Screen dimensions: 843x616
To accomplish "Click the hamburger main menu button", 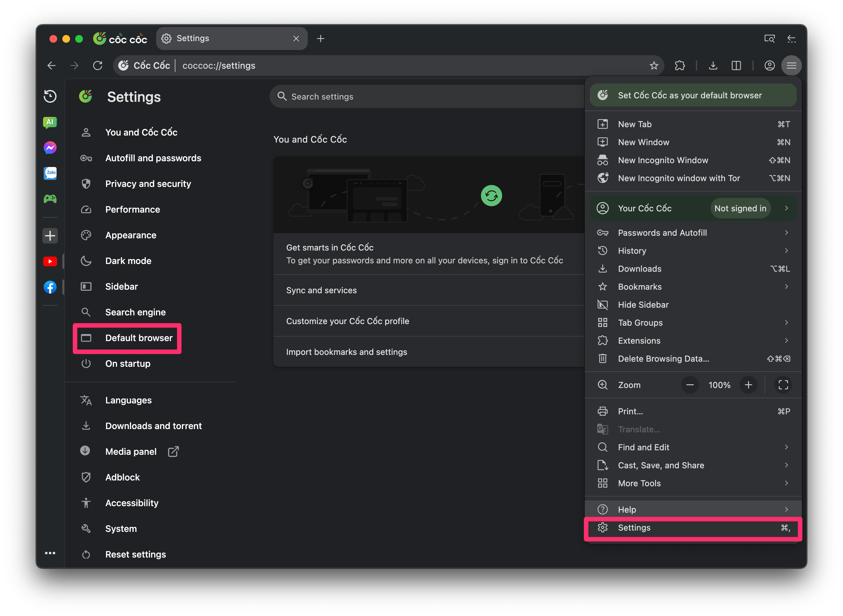I will [792, 66].
